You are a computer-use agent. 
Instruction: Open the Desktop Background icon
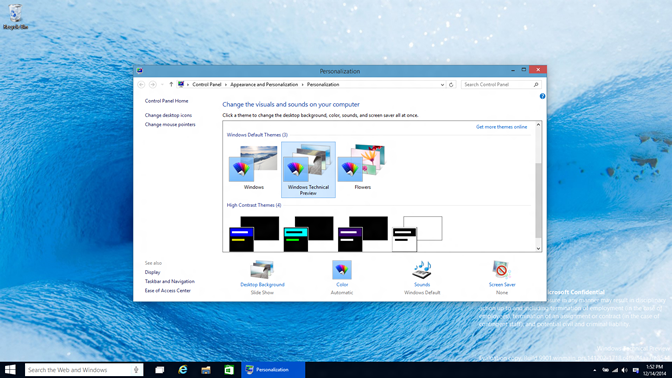(262, 270)
